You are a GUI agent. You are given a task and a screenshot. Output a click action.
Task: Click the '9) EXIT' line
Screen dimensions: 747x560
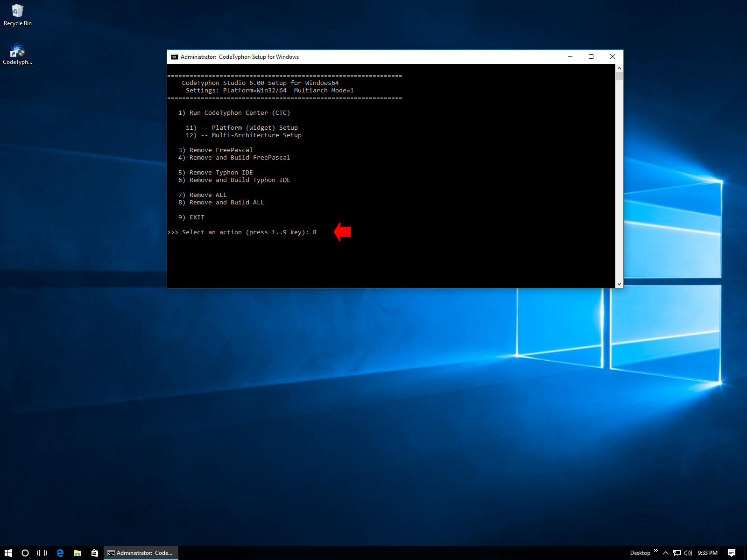pyautogui.click(x=191, y=217)
